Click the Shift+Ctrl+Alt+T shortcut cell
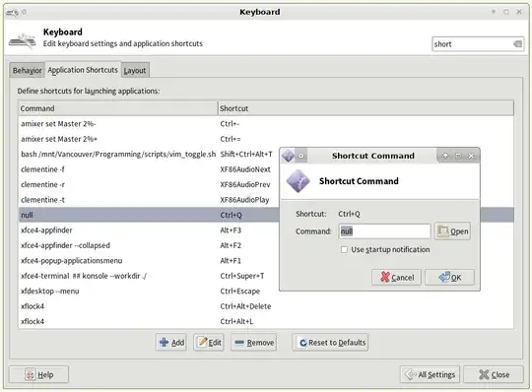This screenshot has height=392, width=532. [246, 155]
